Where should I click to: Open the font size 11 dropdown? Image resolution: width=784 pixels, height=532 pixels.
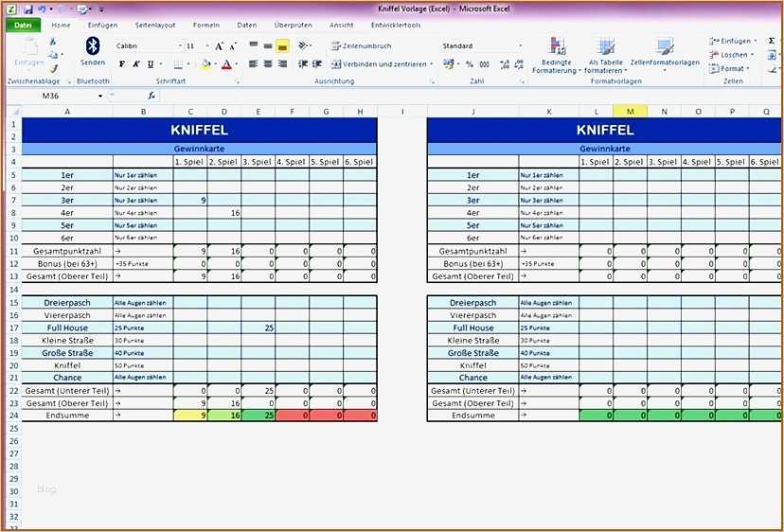(x=207, y=46)
